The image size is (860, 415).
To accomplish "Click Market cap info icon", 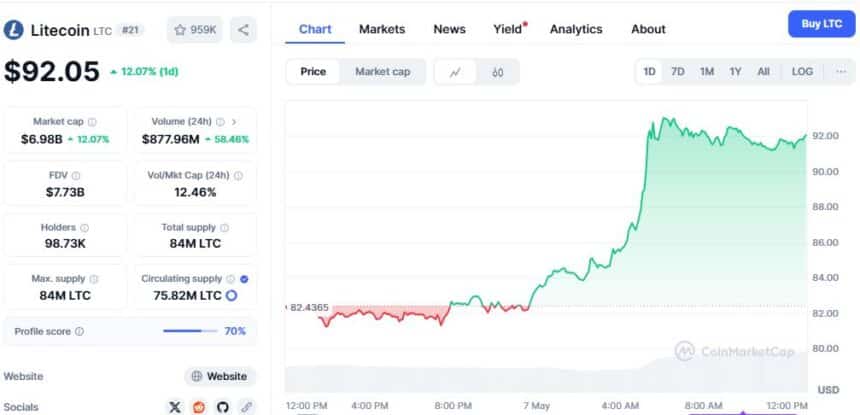I will (92, 121).
